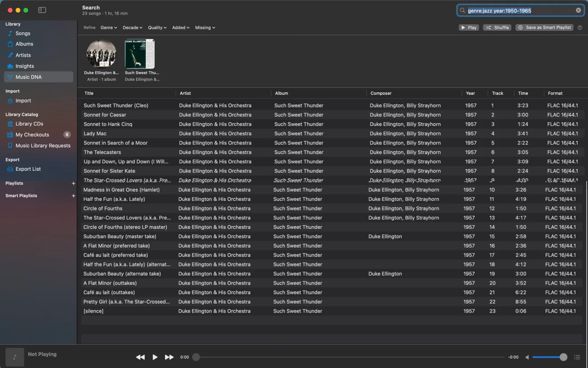This screenshot has height=368, width=588.
Task: Sort by the Year column header
Action: click(x=470, y=93)
